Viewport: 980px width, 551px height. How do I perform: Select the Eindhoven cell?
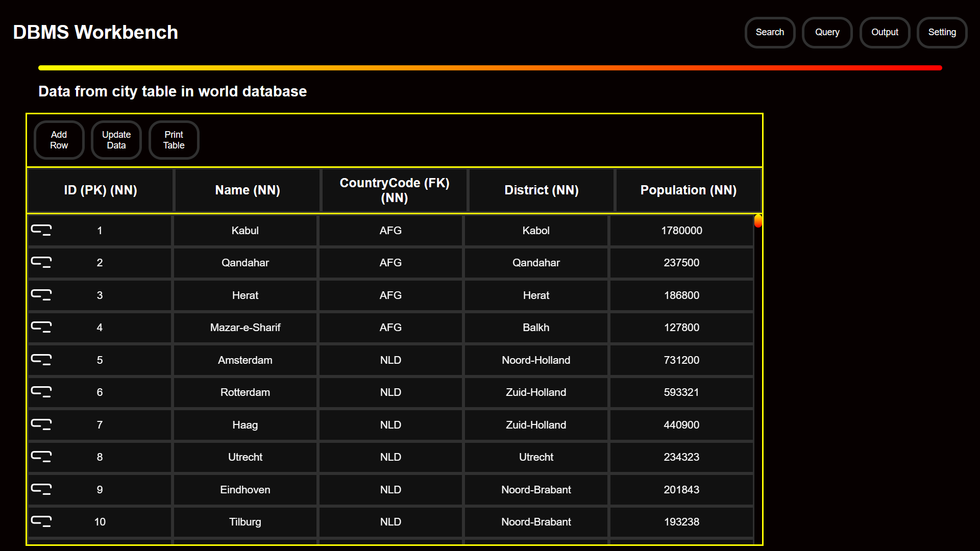click(x=245, y=490)
